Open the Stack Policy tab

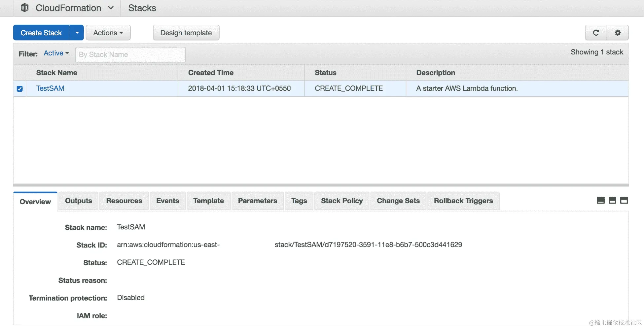point(342,201)
